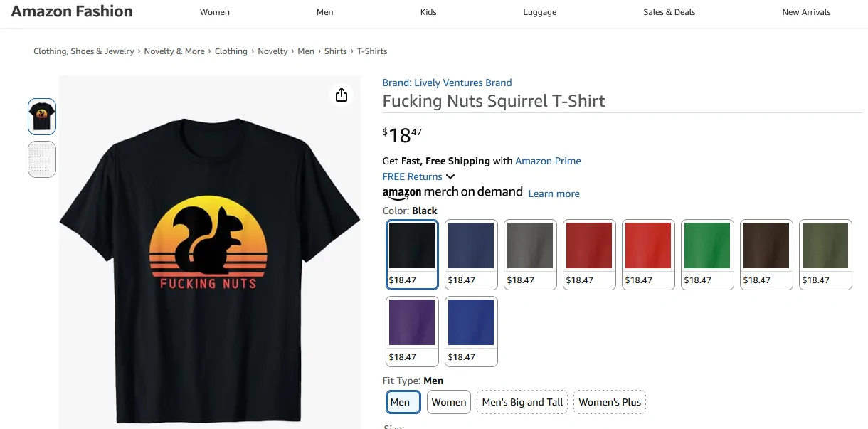
Task: Click the amazon merch on demand logo
Action: [x=452, y=192]
